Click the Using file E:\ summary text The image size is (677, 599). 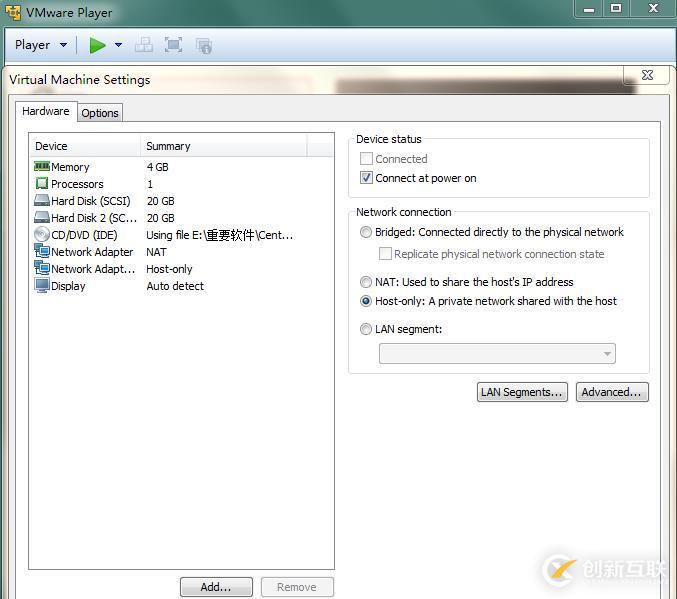tap(219, 235)
